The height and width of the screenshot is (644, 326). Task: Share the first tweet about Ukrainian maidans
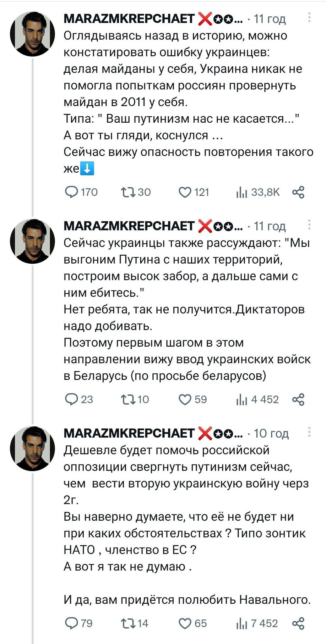[x=298, y=192]
